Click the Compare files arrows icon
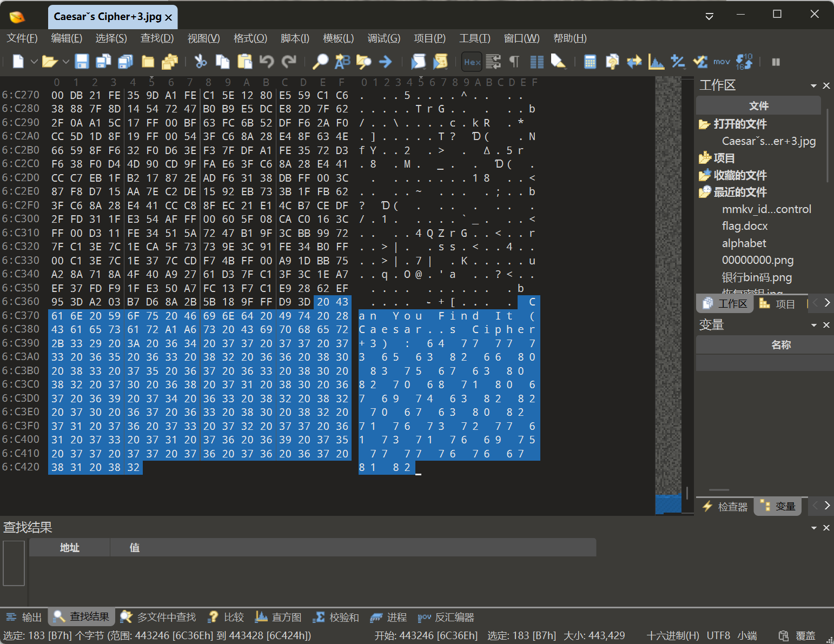834x644 pixels. click(634, 62)
